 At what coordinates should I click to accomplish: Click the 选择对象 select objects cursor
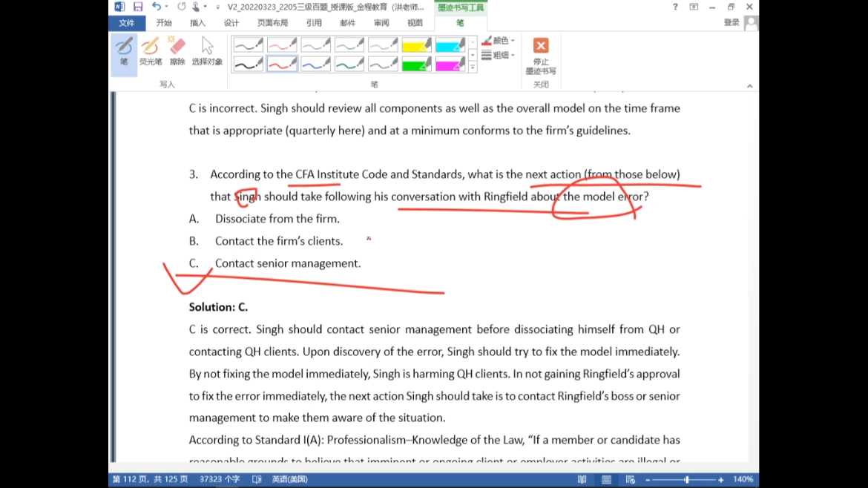pyautogui.click(x=207, y=52)
